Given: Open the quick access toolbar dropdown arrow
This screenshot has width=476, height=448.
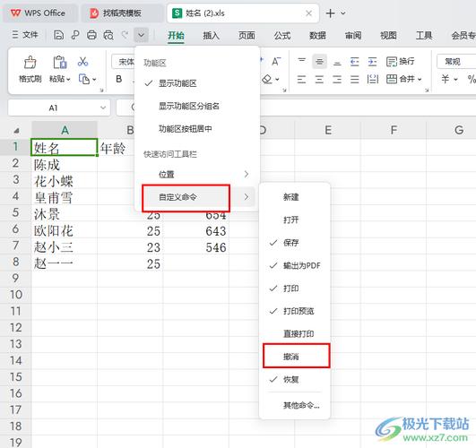Looking at the screenshot, I should pyautogui.click(x=141, y=35).
